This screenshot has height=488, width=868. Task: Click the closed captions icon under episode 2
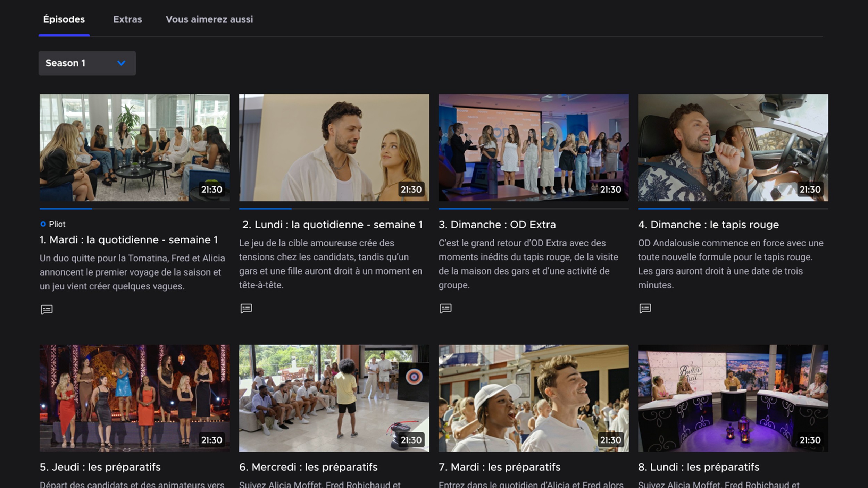[246, 308]
